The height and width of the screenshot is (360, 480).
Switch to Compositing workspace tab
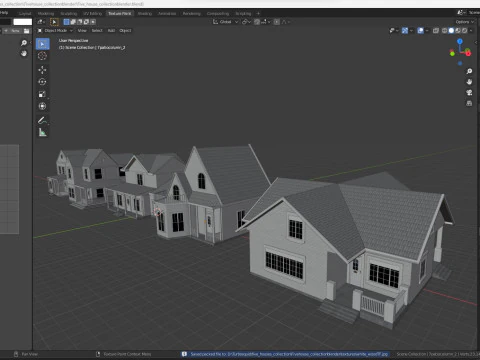[218, 14]
